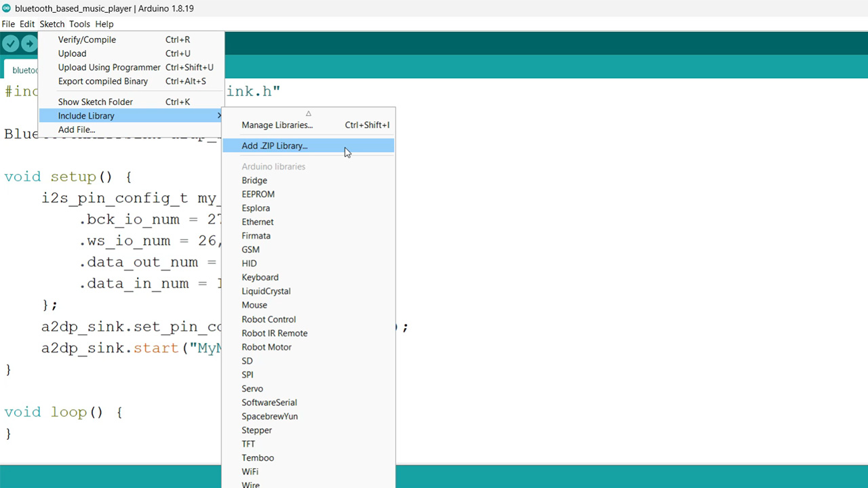Click the submenu scroll-up triangle arrow
868x488 pixels.
pos(309,113)
